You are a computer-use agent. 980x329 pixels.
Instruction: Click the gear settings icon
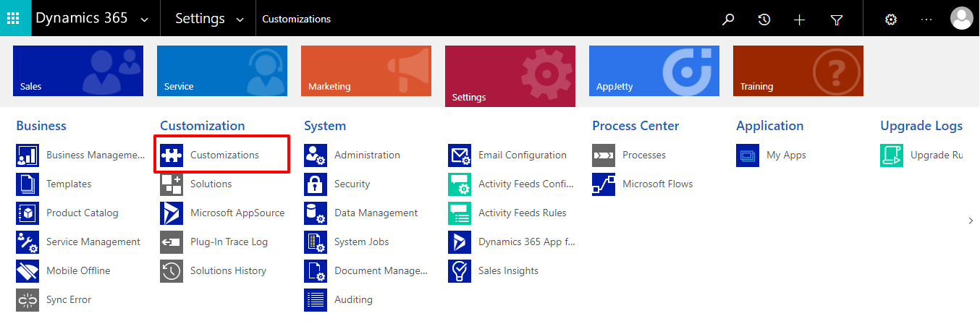click(891, 20)
